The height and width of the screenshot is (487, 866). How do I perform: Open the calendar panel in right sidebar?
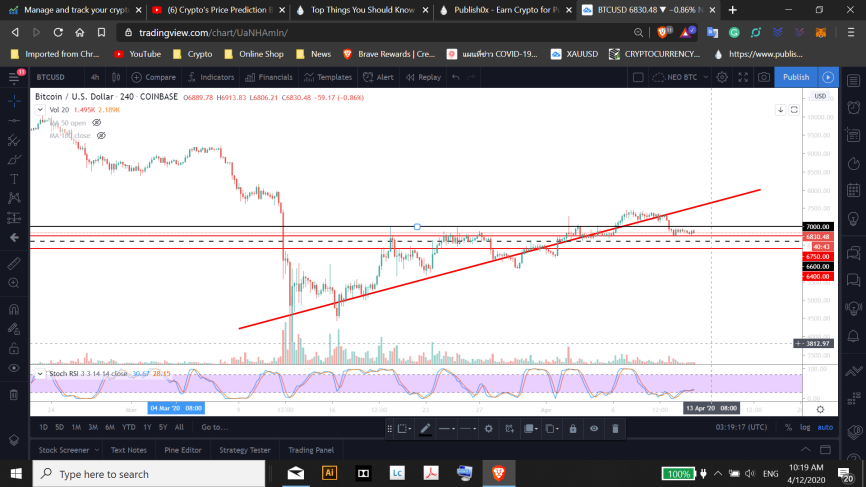click(x=853, y=190)
